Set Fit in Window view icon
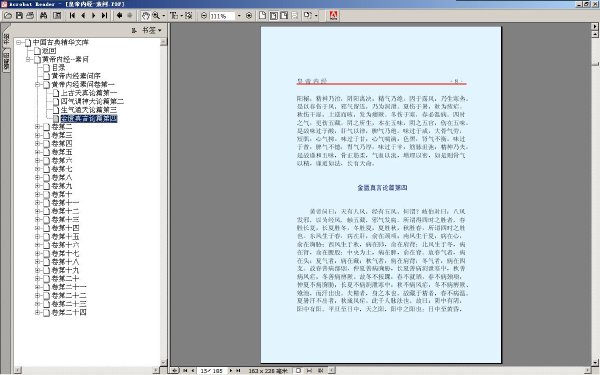The image size is (600, 375). (x=274, y=16)
